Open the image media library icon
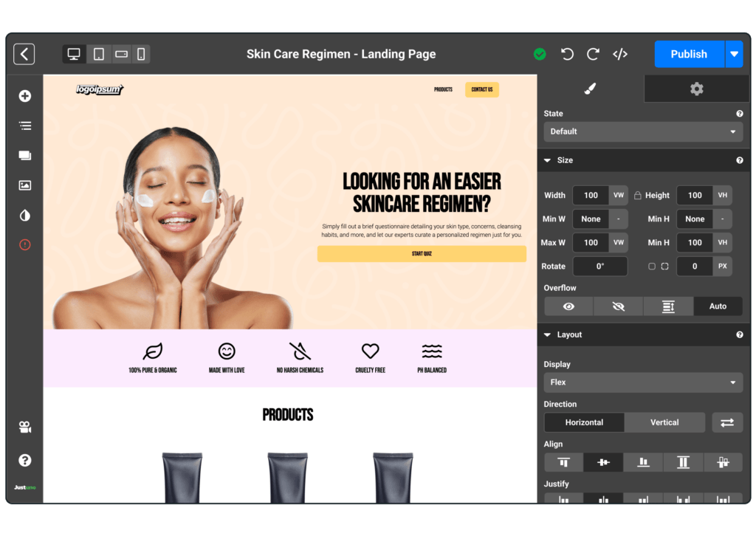Image resolution: width=756 pixels, height=536 pixels. pyautogui.click(x=25, y=185)
